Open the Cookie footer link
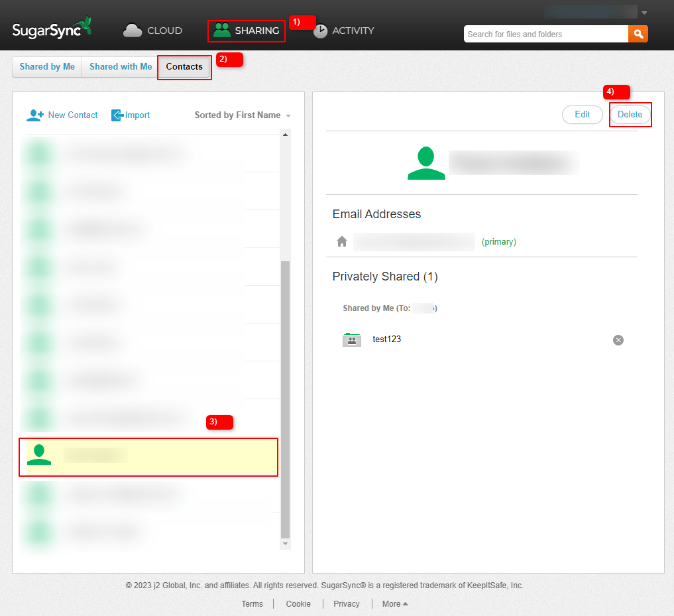Image resolution: width=674 pixels, height=616 pixels. (x=298, y=603)
